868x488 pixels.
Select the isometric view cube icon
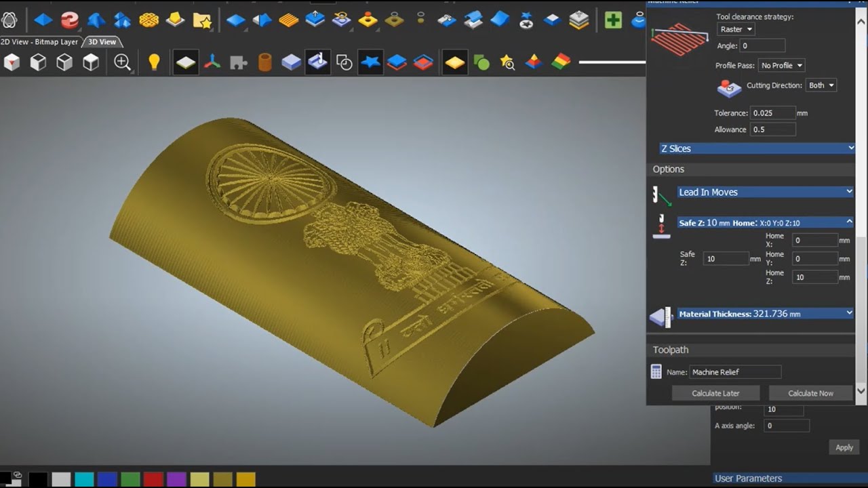12,63
